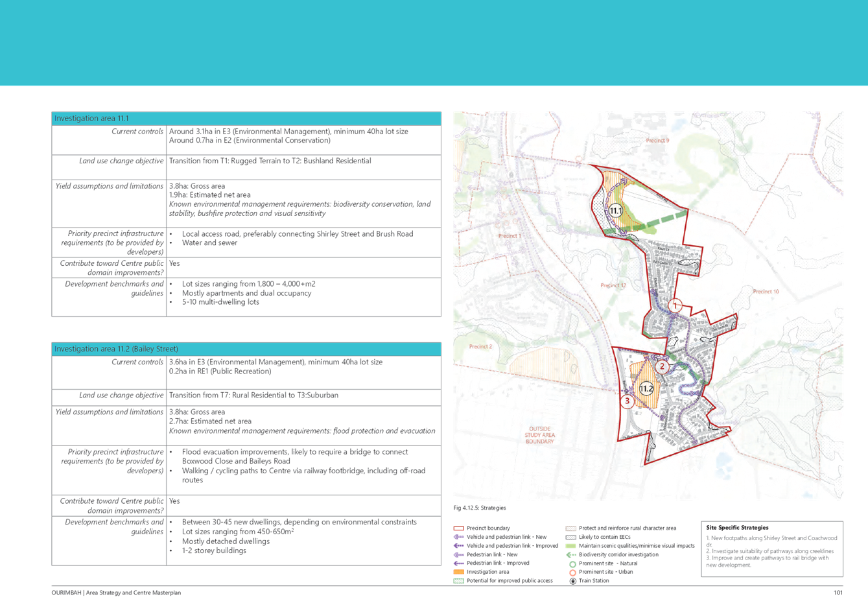Image resolution: width=868 pixels, height=614 pixels.
Task: Click the black circle legend symbol
Action: [572, 581]
